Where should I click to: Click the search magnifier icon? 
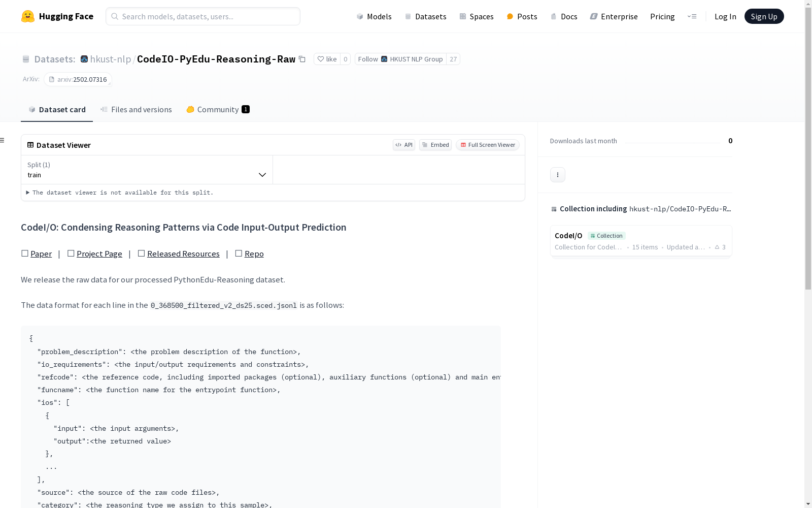pyautogui.click(x=115, y=16)
